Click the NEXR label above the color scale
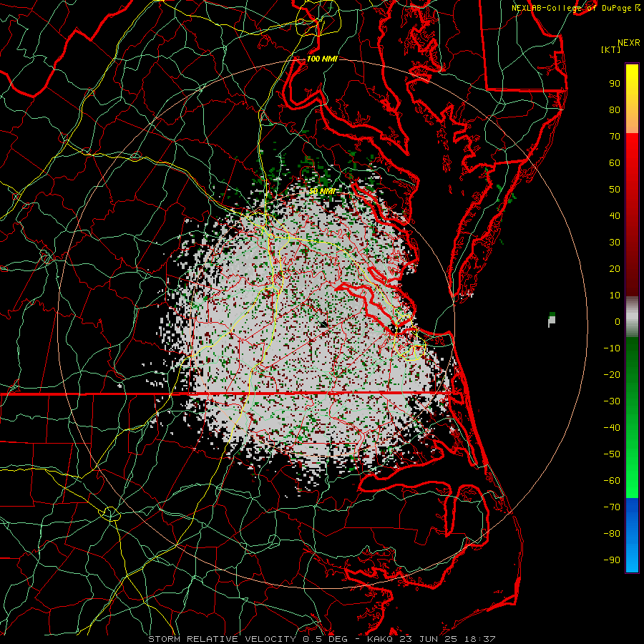Image resolution: width=644 pixels, height=644 pixels. pos(629,43)
